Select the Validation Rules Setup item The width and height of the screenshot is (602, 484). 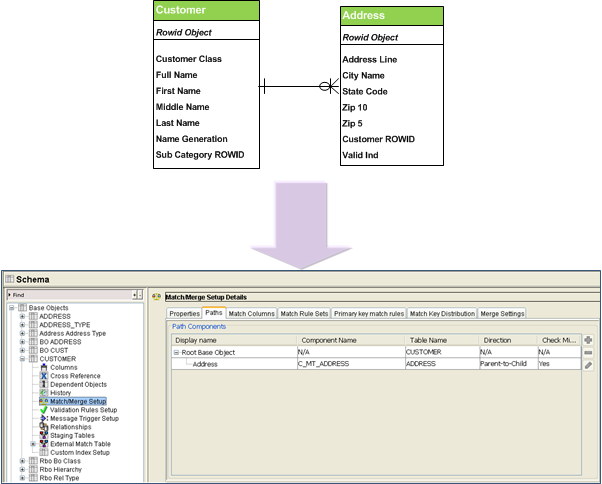coord(83,410)
